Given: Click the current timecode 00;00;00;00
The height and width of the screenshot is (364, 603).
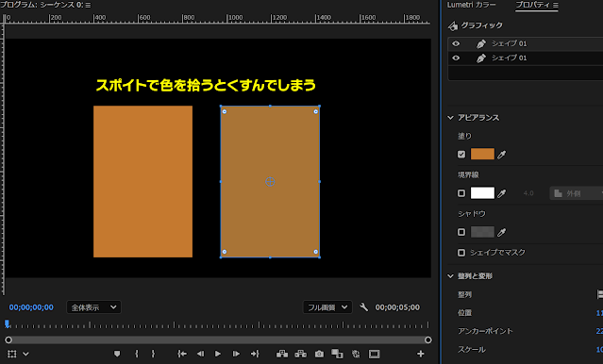Looking at the screenshot, I should pyautogui.click(x=31, y=307).
